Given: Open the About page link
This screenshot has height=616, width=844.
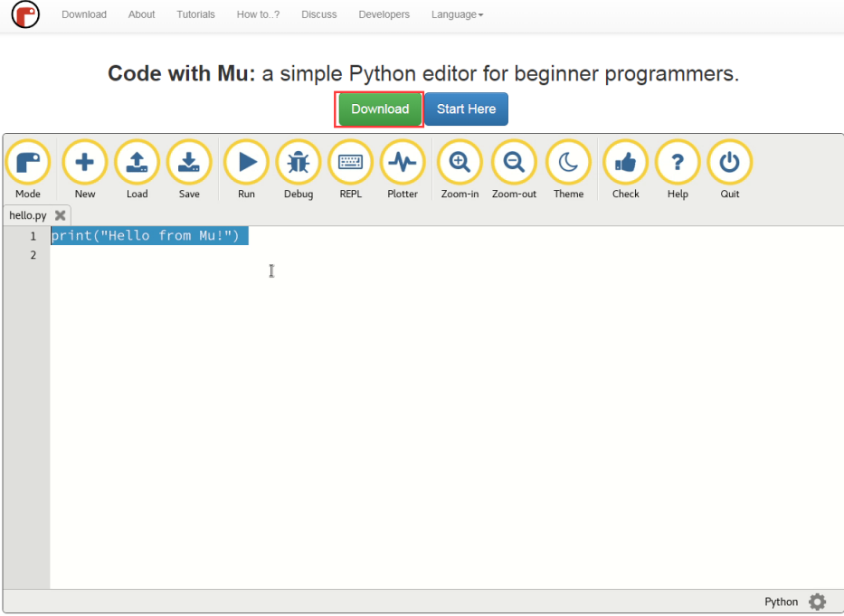Looking at the screenshot, I should (141, 14).
